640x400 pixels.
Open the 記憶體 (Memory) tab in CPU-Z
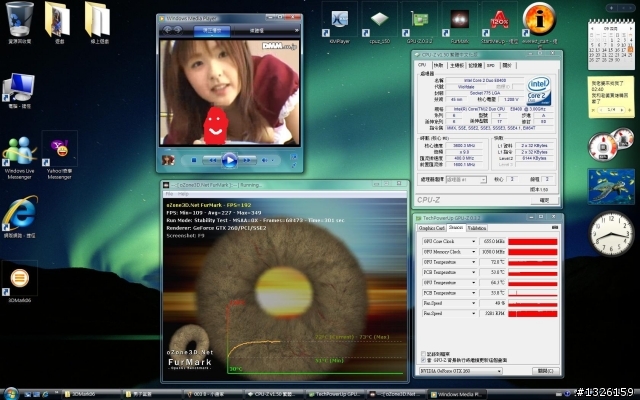click(x=475, y=65)
